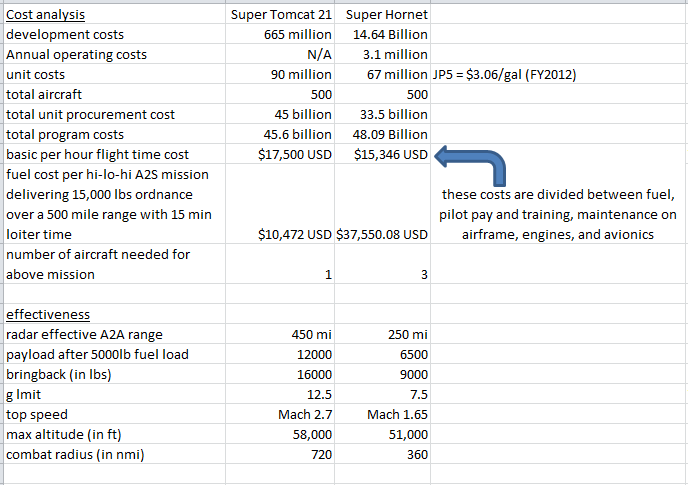
Task: Select the bringback value 16000
Action: tap(280, 374)
